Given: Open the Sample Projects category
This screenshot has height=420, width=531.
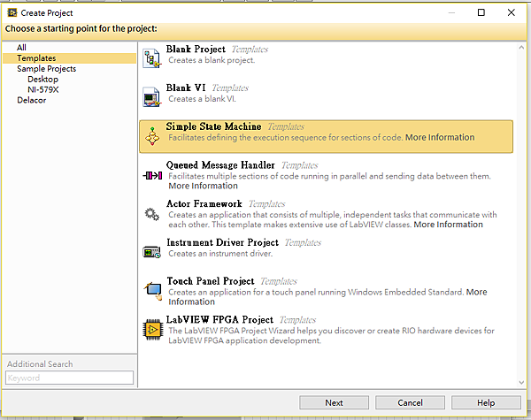Looking at the screenshot, I should [x=46, y=69].
